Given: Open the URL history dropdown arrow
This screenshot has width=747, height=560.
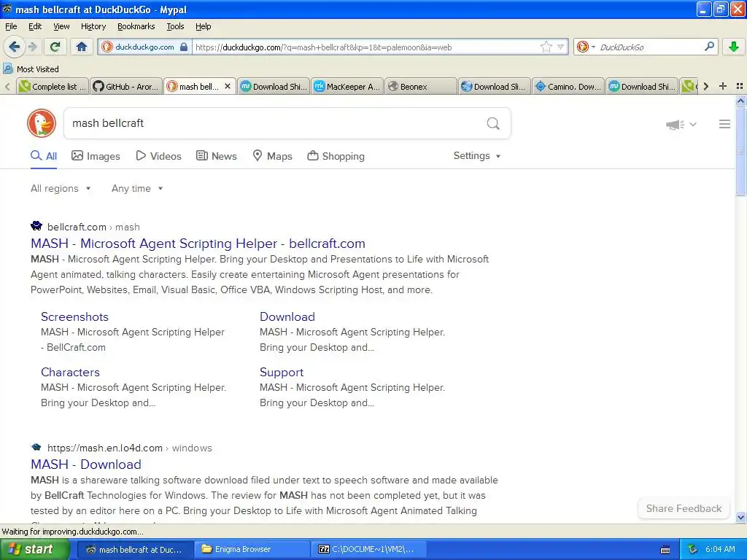Looking at the screenshot, I should tap(561, 47).
